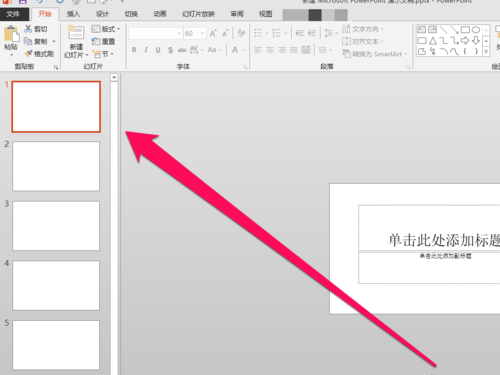Toggle Underline formatting button
The width and height of the screenshot is (500, 375).
click(158, 50)
